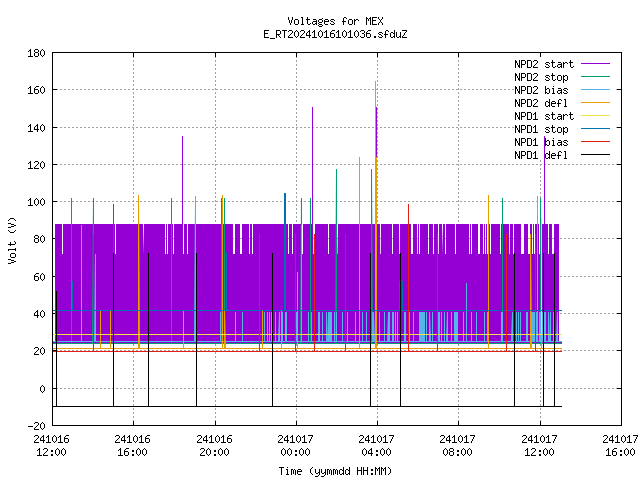Click the 'NPD2 start' legend label
Screen dimensions: 640x480
[x=544, y=64]
